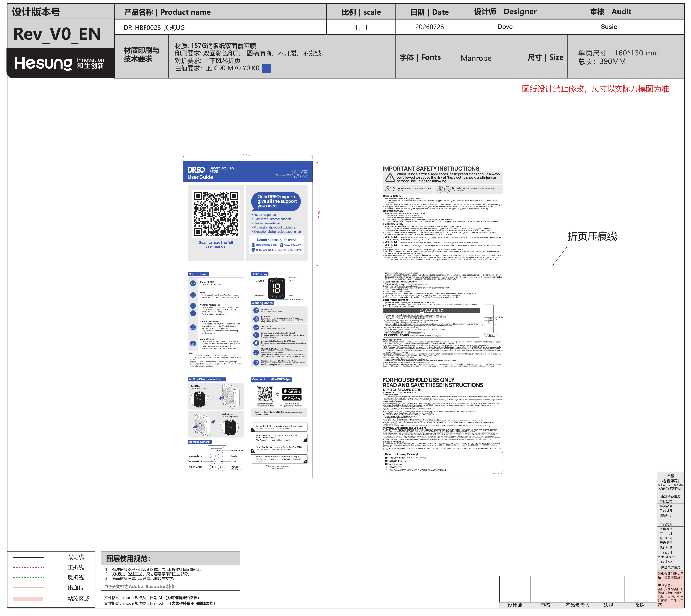Click the remote's Airflow Switch button
The image size is (691, 616).
[213, 467]
